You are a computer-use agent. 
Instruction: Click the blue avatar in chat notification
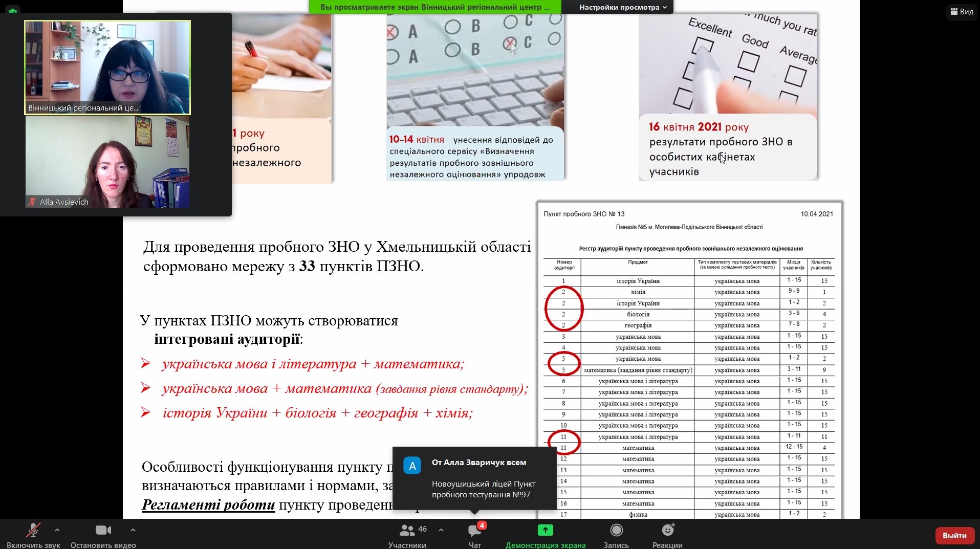[412, 466]
